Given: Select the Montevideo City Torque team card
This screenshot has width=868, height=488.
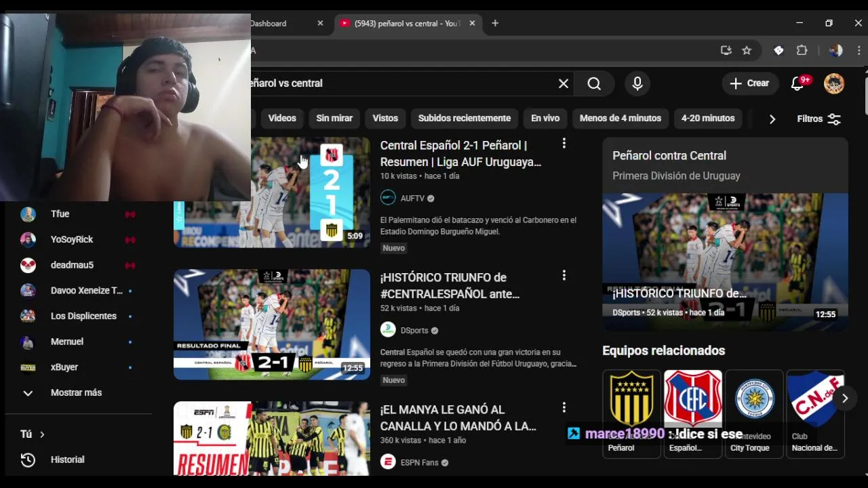Looking at the screenshot, I should 754,413.
